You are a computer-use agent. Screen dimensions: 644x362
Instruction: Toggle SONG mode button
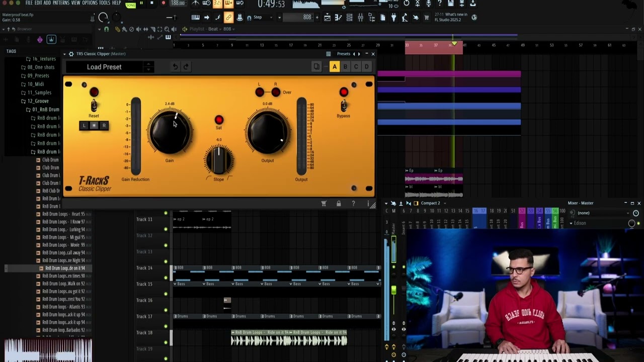coord(130,5)
